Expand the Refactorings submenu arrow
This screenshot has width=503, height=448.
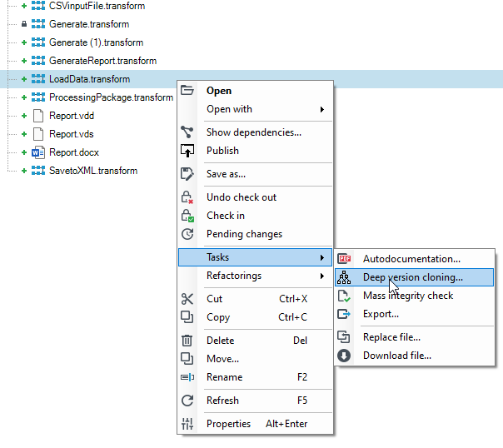pyautogui.click(x=322, y=276)
